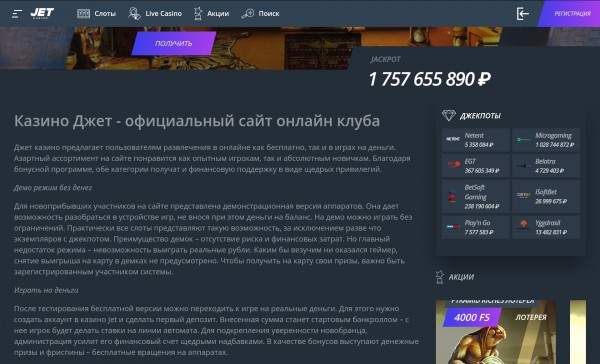
Task: Click the Microgaming provider logo
Action: [x=523, y=140]
